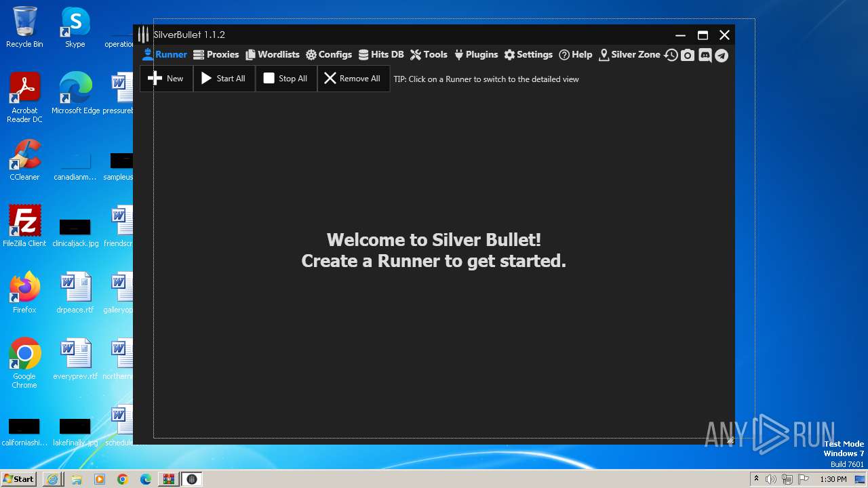Click Stop All runners

coord(285,79)
